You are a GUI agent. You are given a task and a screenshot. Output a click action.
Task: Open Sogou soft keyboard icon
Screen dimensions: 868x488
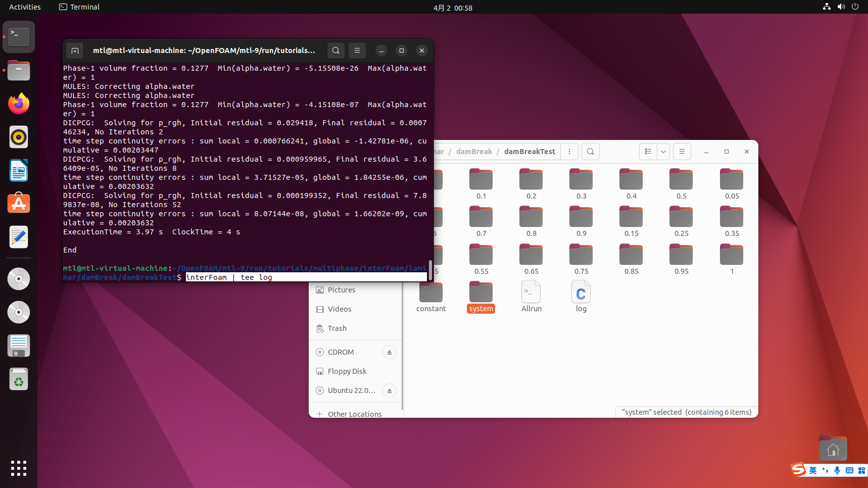pos(849,470)
